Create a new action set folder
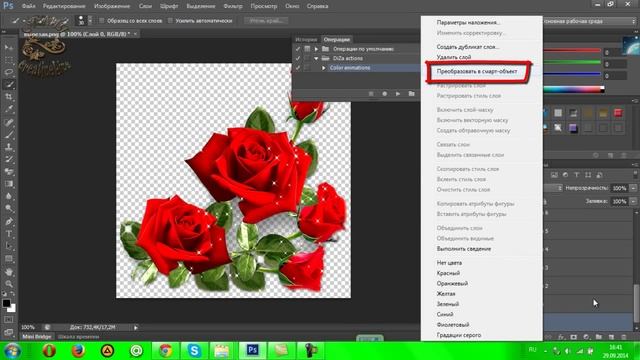The width and height of the screenshot is (640, 360). (x=411, y=94)
